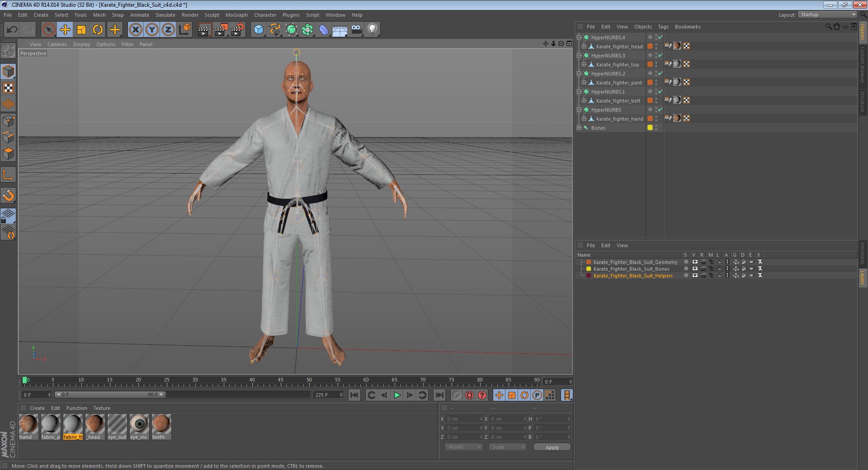Select the Live Selection tool
The width and height of the screenshot is (868, 470).
point(48,30)
